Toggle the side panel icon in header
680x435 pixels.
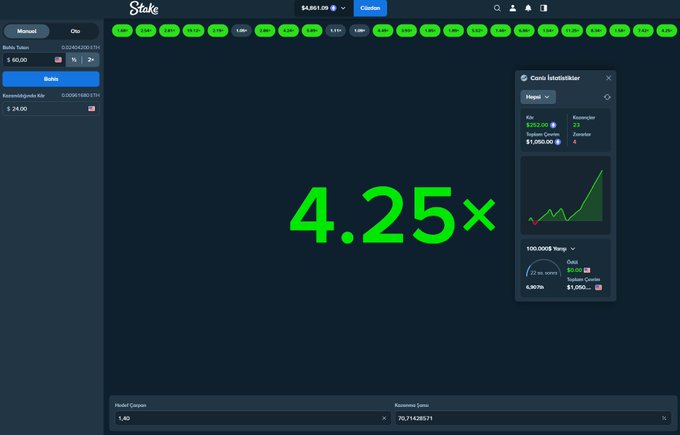(x=543, y=8)
